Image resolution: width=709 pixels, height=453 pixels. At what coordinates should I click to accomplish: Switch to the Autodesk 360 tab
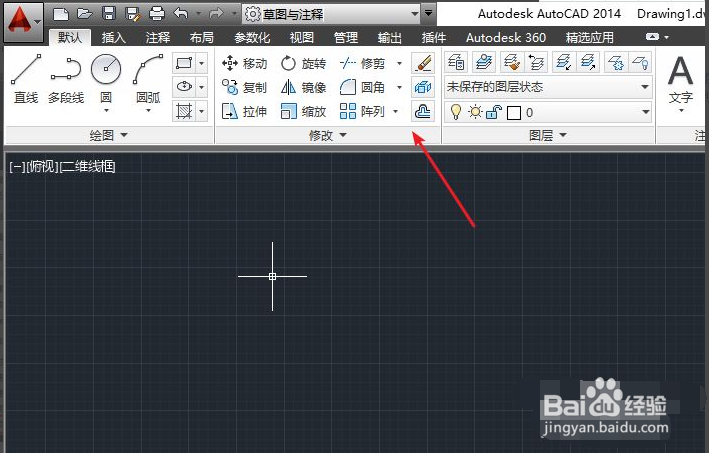tap(506, 38)
